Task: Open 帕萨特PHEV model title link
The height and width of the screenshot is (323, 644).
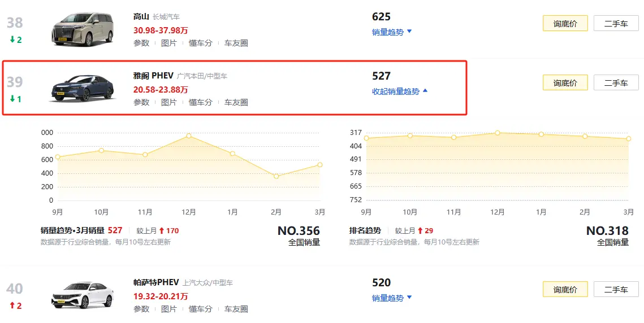Action: (x=156, y=282)
